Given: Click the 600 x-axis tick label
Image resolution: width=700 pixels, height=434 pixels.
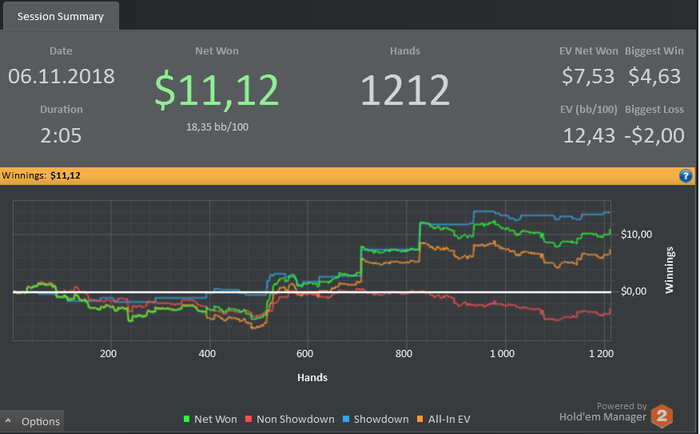Looking at the screenshot, I should 305,354.
